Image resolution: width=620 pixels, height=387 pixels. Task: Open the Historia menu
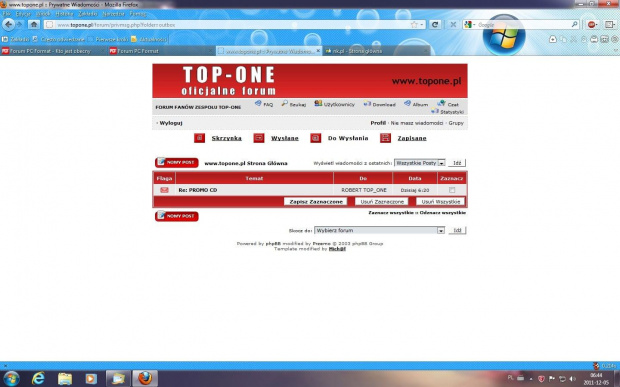tap(64, 14)
